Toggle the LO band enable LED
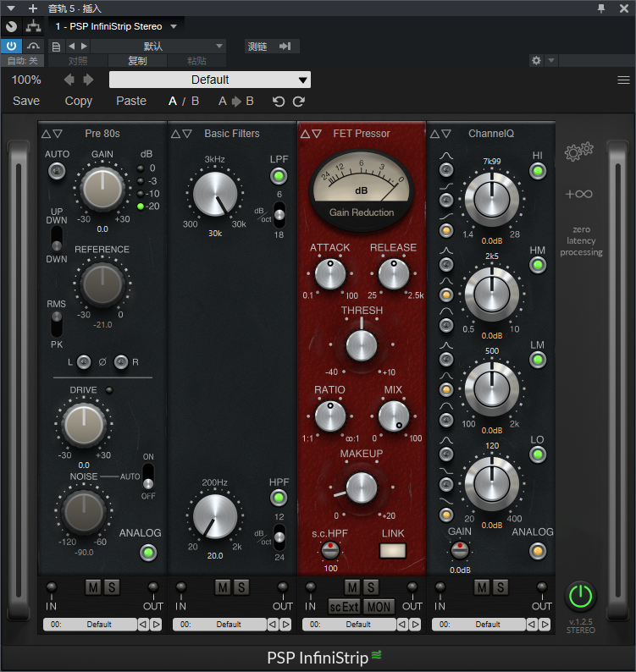636x672 pixels. point(538,454)
